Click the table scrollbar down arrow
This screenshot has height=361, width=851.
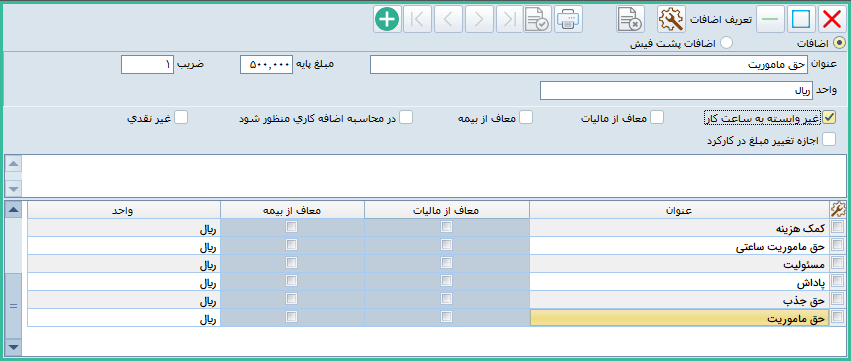click(14, 346)
